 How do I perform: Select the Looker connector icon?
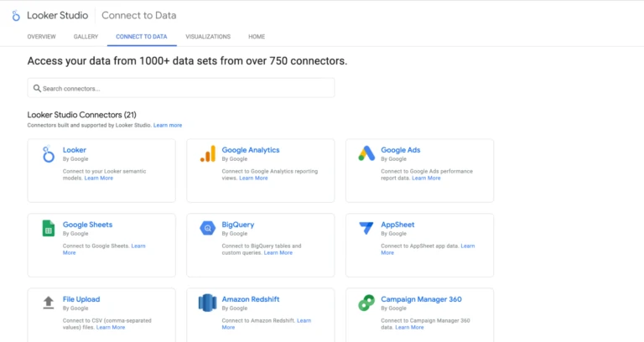pyautogui.click(x=48, y=154)
